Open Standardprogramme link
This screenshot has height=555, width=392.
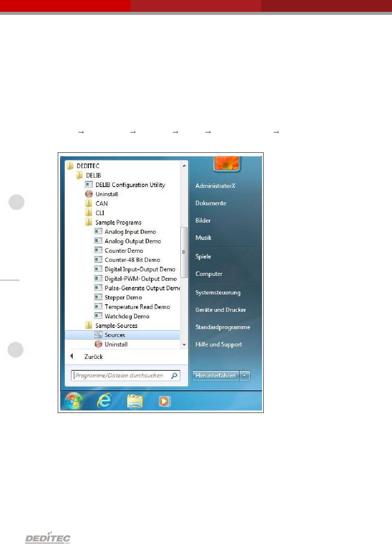coord(223,327)
